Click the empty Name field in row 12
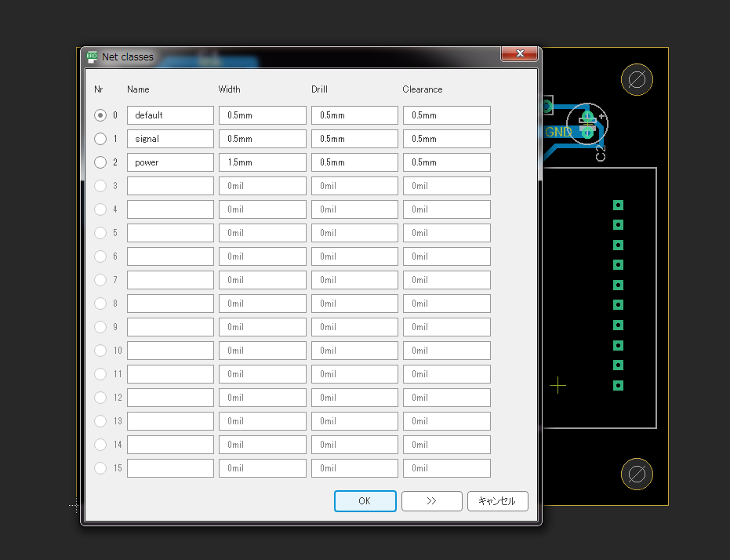 170,398
